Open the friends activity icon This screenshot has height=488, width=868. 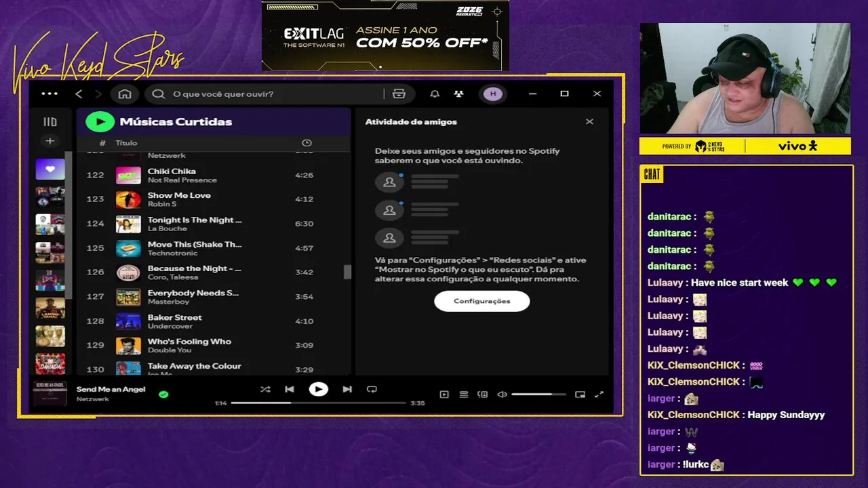[x=459, y=94]
